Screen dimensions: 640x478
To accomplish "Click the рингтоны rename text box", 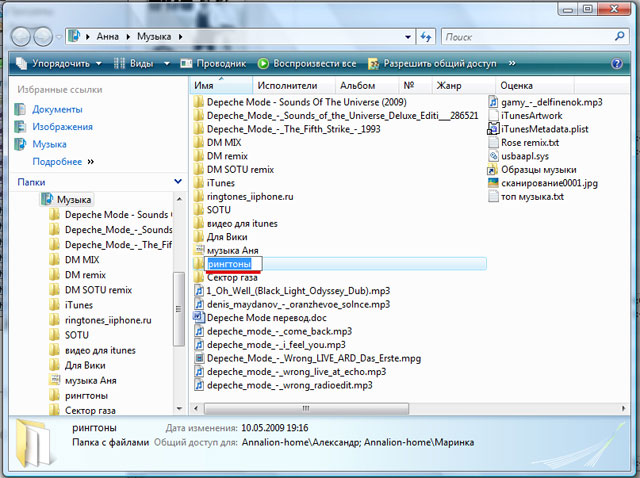I will pyautogui.click(x=233, y=264).
